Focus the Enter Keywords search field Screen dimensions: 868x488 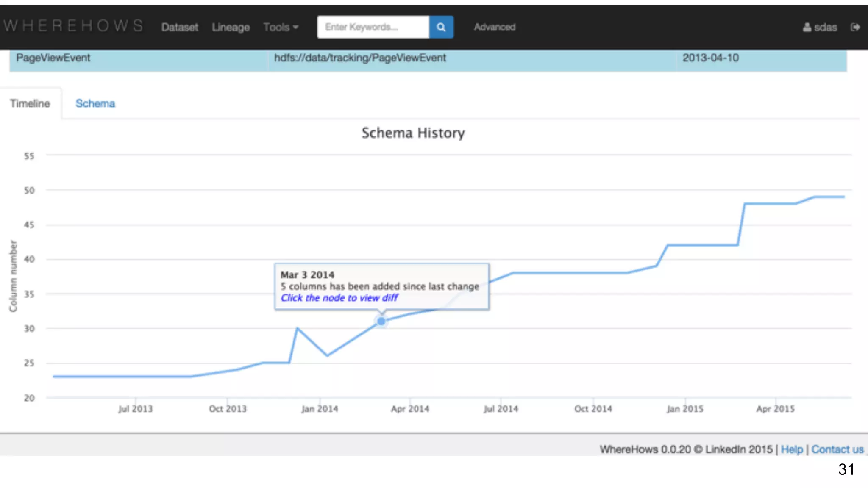click(373, 27)
